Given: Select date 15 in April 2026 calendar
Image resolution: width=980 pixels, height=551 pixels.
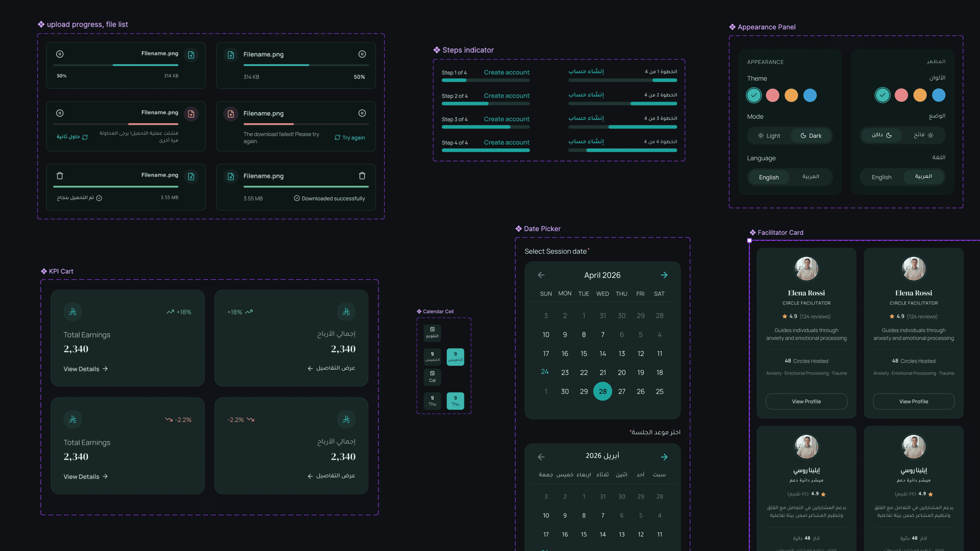Looking at the screenshot, I should 584,354.
